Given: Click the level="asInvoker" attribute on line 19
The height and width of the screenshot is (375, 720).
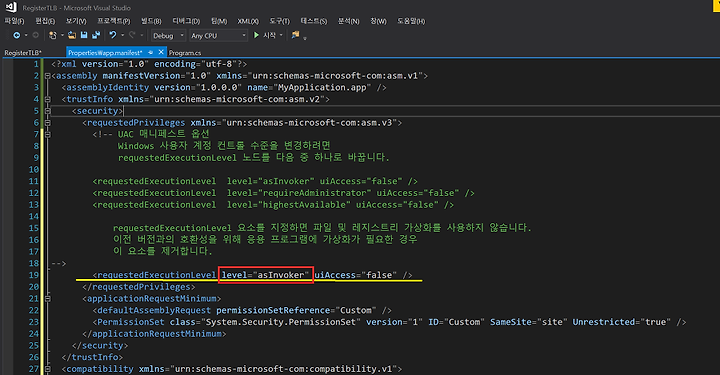Looking at the screenshot, I should click(x=265, y=275).
